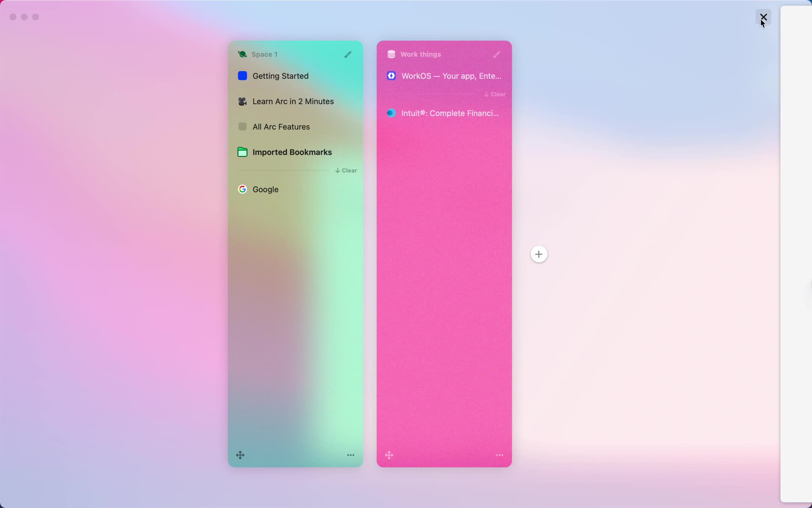The width and height of the screenshot is (812, 508).
Task: Click the edit icon on Work things
Action: point(497,54)
